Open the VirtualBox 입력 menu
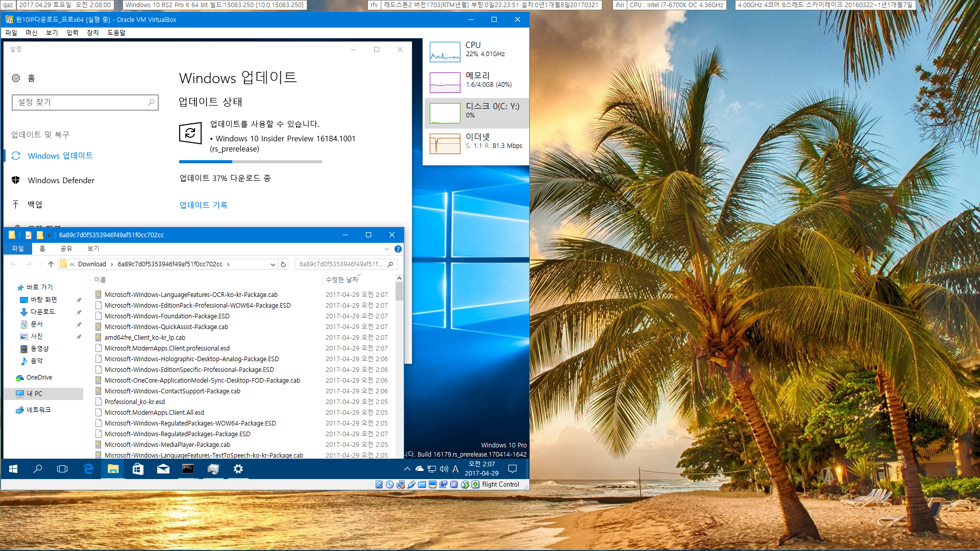Image resolution: width=980 pixels, height=551 pixels. (72, 33)
